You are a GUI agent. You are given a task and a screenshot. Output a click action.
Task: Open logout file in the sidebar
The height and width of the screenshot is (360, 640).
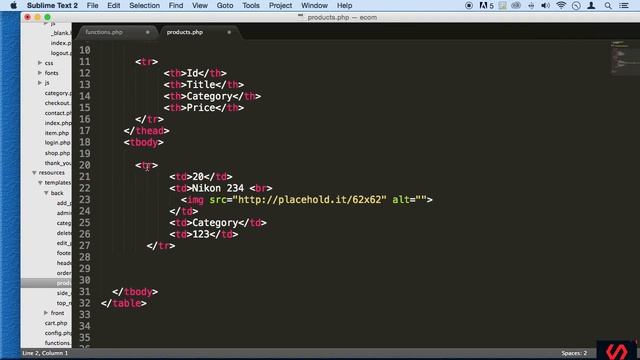(60, 53)
